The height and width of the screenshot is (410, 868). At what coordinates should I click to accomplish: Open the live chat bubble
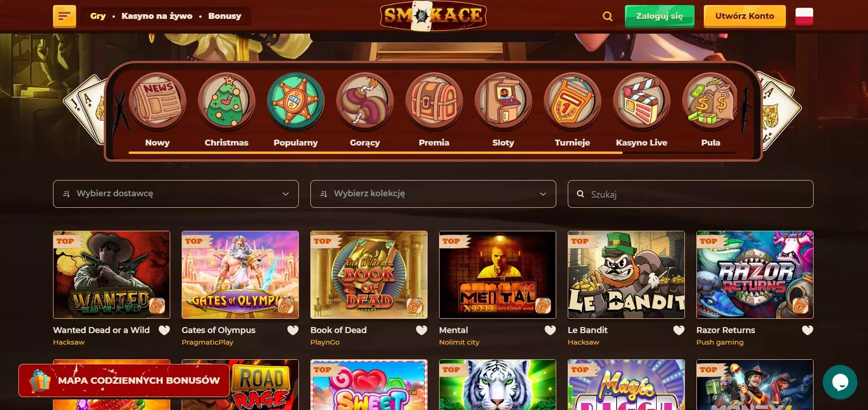[840, 382]
